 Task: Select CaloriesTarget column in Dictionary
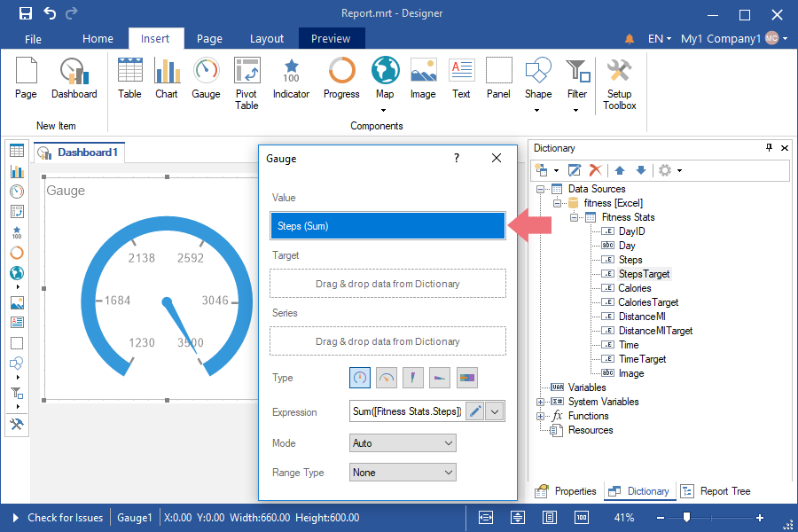point(648,302)
